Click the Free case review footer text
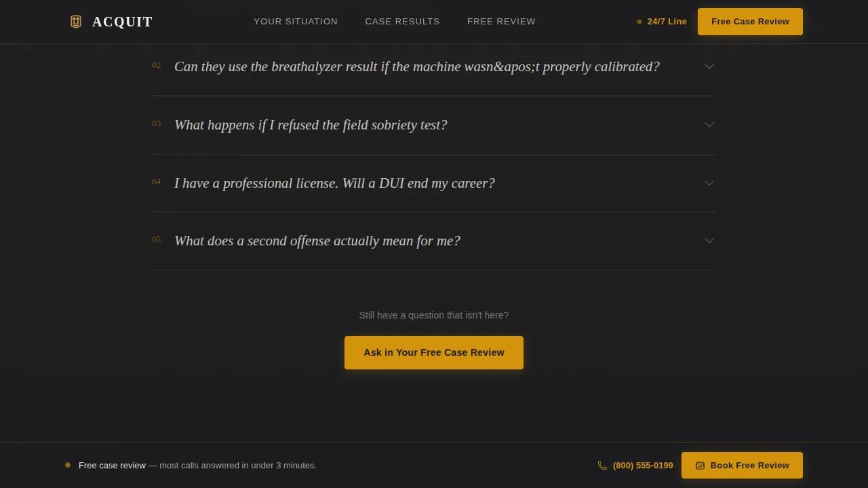Screen dimensions: 868x488 point(112,465)
